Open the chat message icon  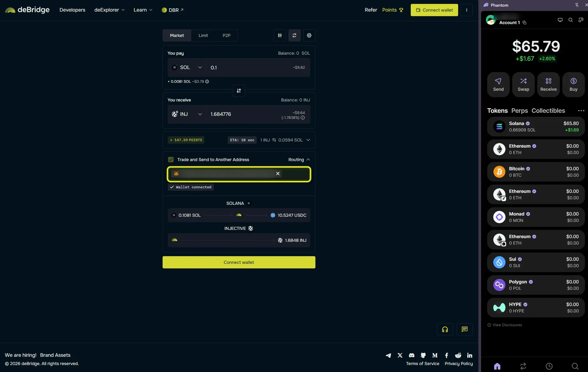pos(465,329)
